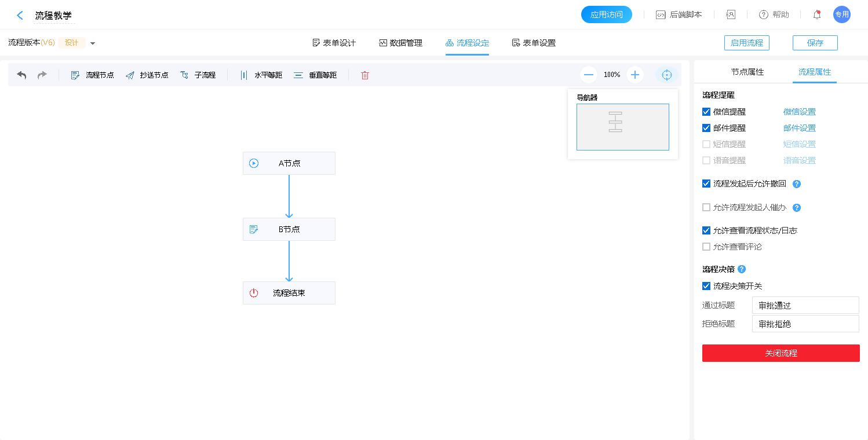Screen dimensions: 868x440
Task: Switch to the 节点属性 tab
Action: pyautogui.click(x=747, y=72)
